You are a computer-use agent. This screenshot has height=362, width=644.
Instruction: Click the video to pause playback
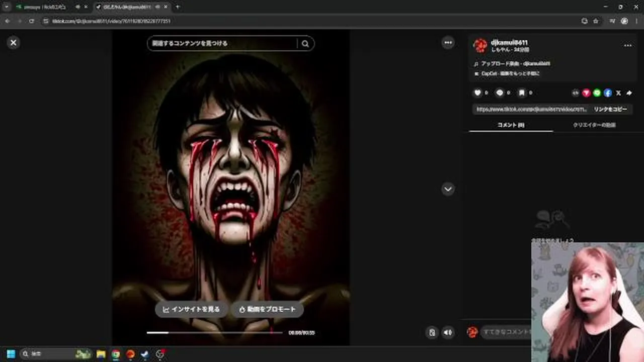[x=230, y=187]
